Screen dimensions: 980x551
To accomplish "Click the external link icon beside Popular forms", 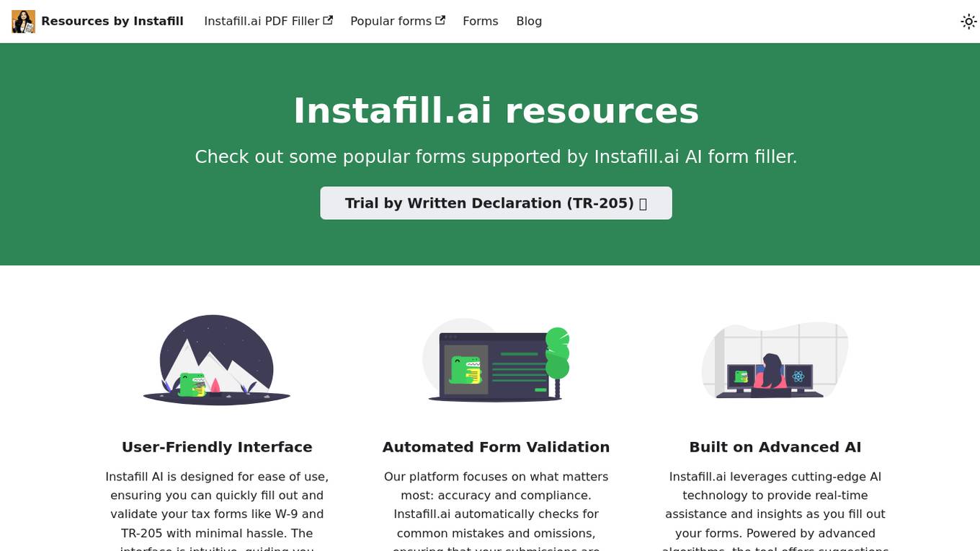I will click(440, 20).
